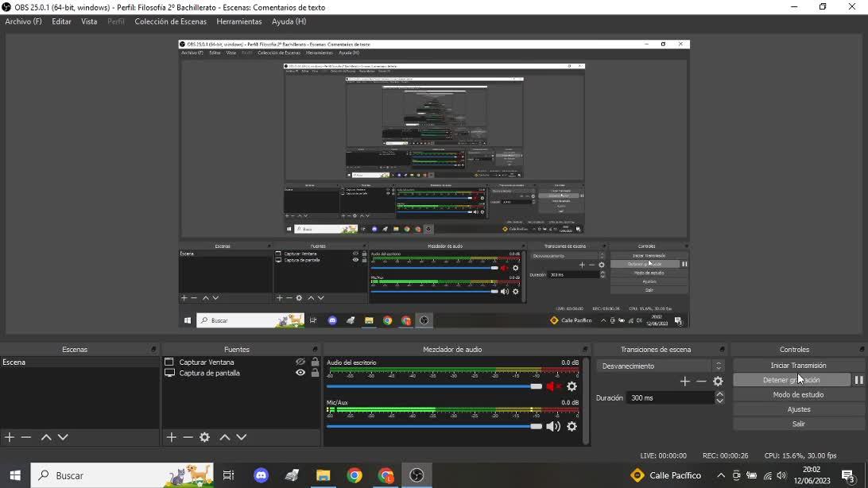Move scene down with arrow icon
The height and width of the screenshot is (488, 868).
63,437
